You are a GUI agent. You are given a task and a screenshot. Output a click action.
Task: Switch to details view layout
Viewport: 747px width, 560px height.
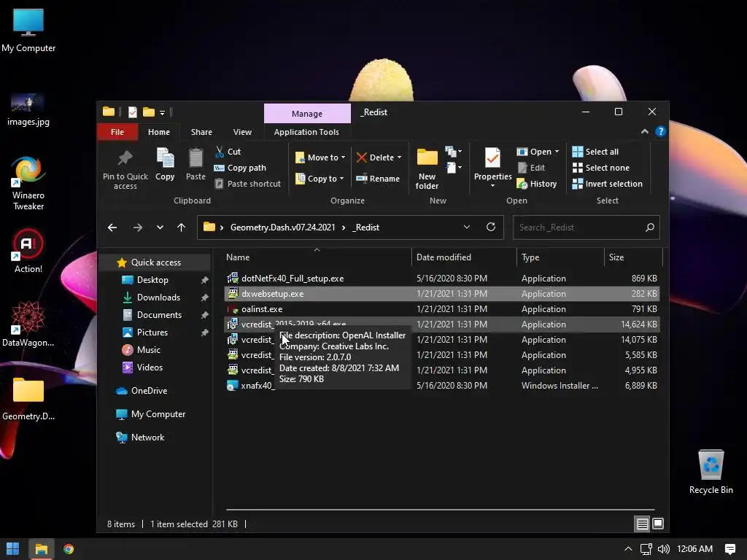642,524
